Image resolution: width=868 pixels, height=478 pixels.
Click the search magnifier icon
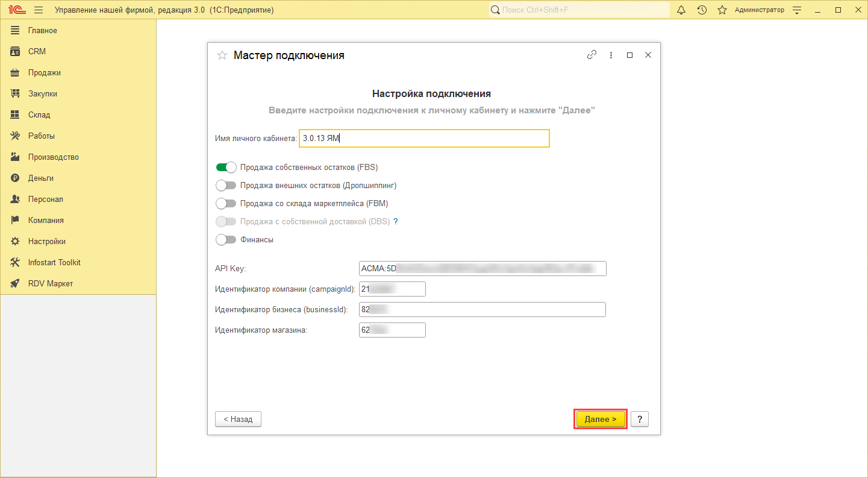tap(495, 10)
